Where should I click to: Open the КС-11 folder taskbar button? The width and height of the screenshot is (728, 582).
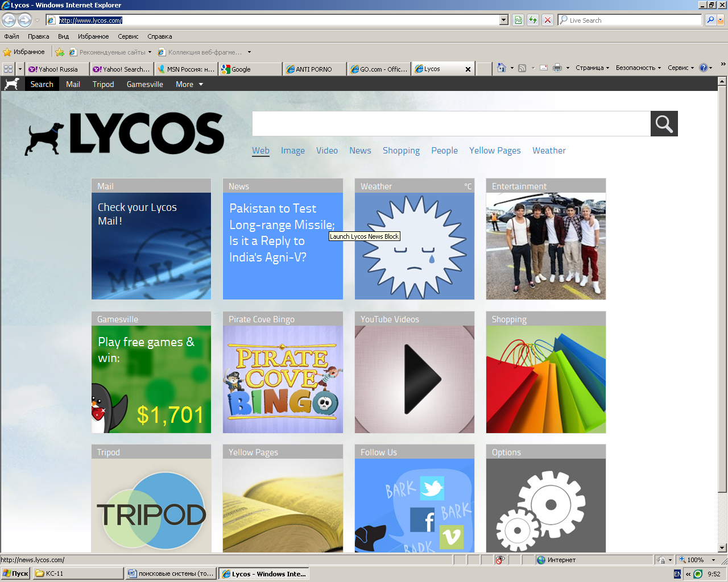[78, 573]
